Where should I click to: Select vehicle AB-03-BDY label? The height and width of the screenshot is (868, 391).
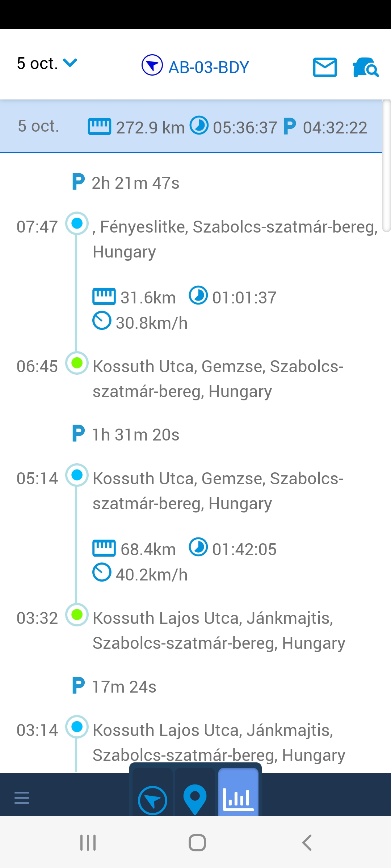coord(209,67)
